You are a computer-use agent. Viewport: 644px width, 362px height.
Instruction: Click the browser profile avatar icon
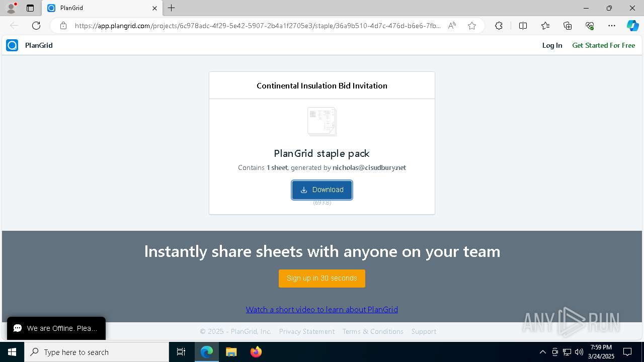[11, 8]
